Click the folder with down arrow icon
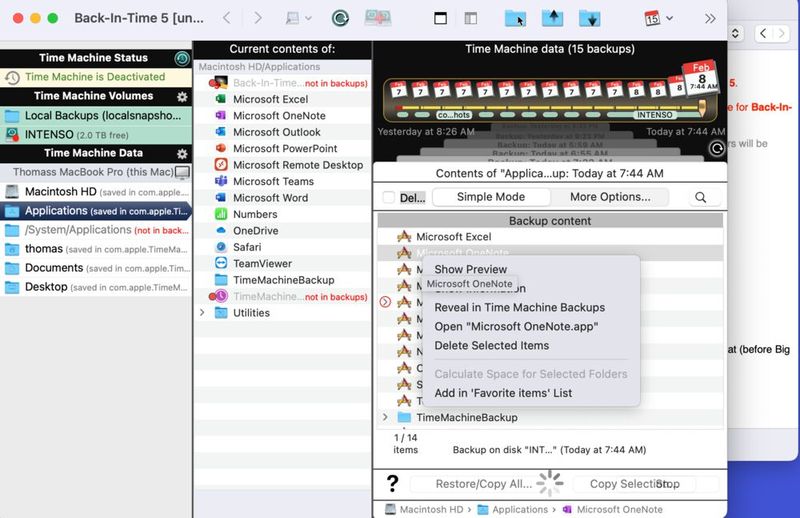The height and width of the screenshot is (518, 800). (590, 18)
